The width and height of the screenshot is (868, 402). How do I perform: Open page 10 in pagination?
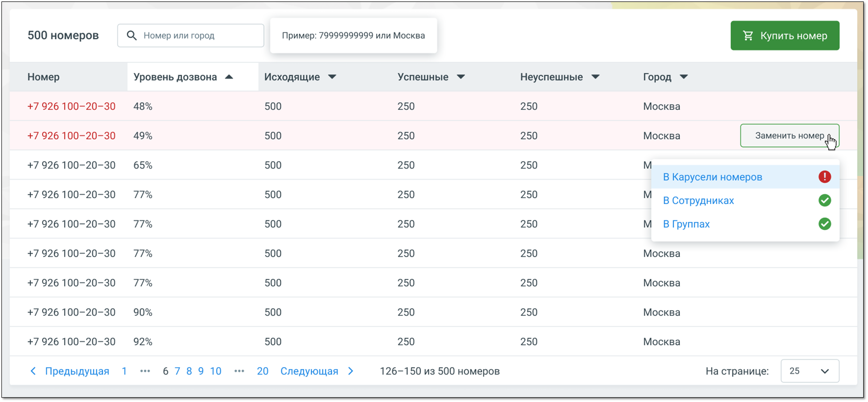click(x=215, y=371)
